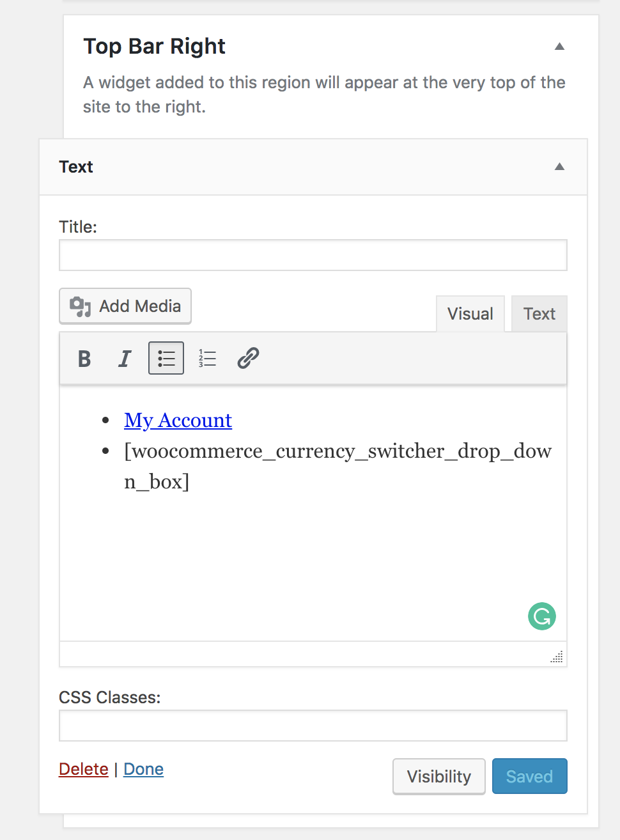Grab the editor resize handle

[557, 657]
